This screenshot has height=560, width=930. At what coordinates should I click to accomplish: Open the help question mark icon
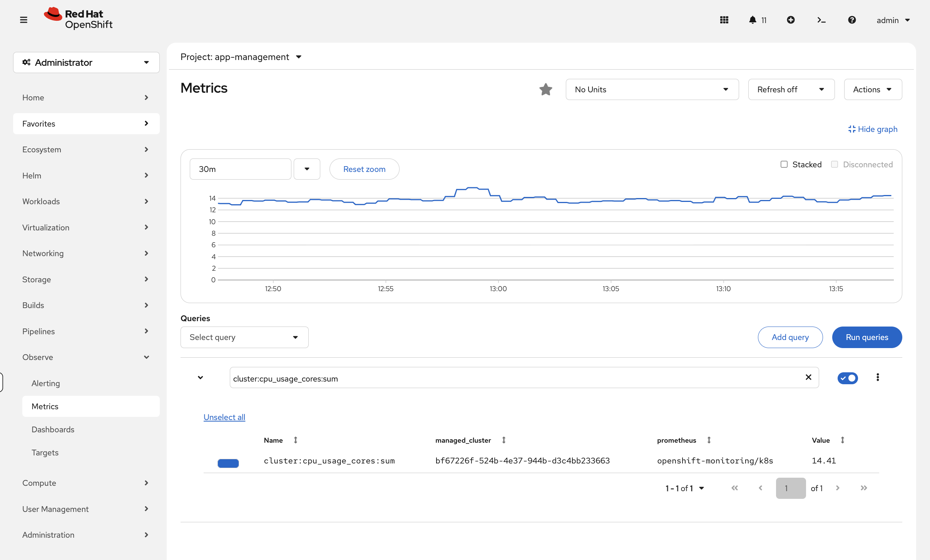[852, 20]
